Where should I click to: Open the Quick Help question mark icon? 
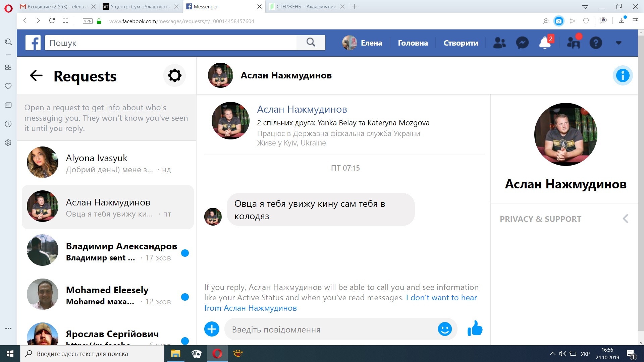tap(596, 43)
